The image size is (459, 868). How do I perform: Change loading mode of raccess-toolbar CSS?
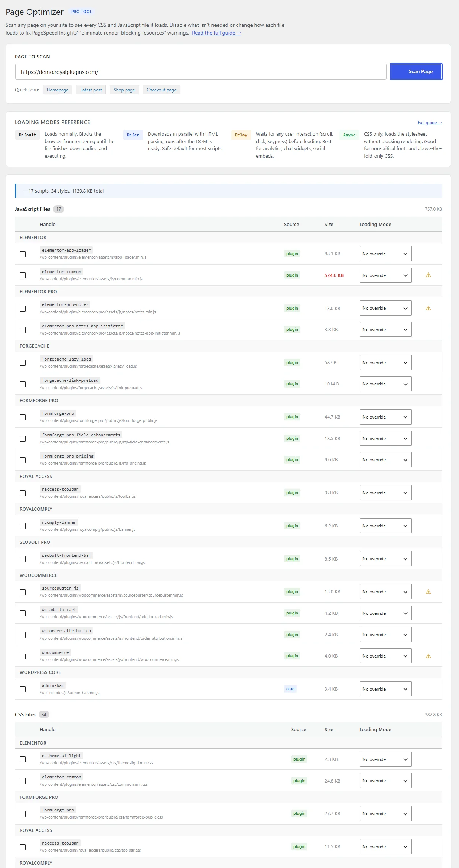pyautogui.click(x=385, y=847)
